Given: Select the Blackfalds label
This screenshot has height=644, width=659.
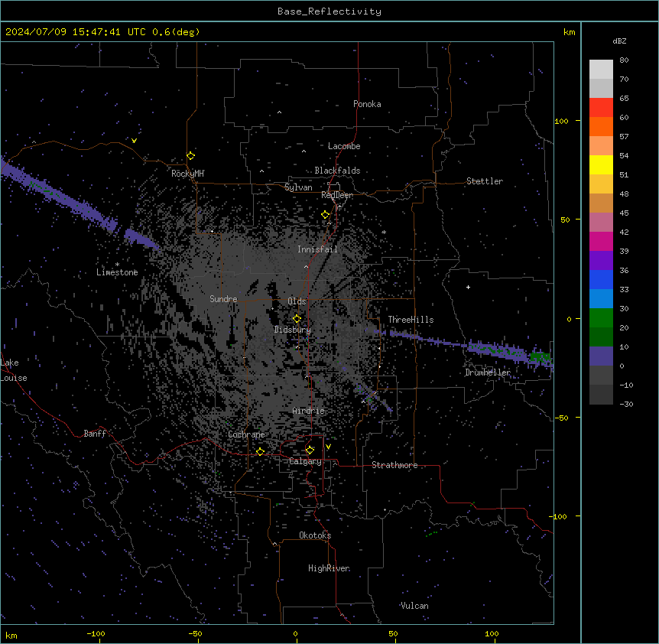Looking at the screenshot, I should (x=337, y=171).
